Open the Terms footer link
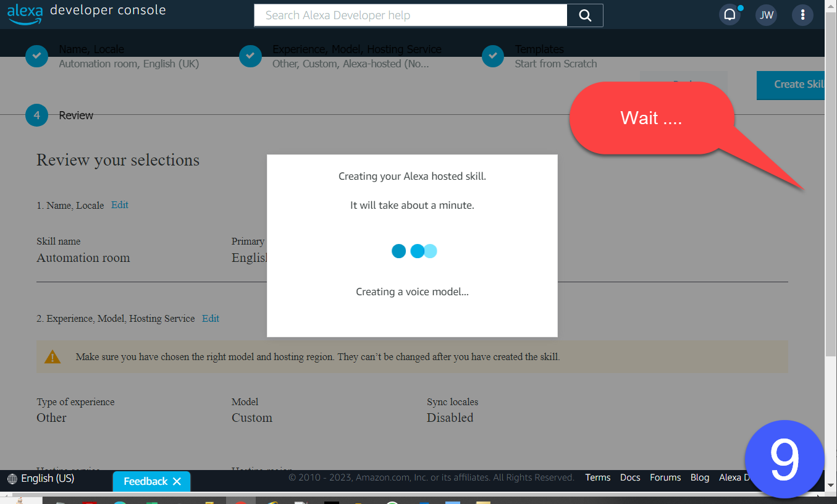The width and height of the screenshot is (837, 504). pyautogui.click(x=597, y=477)
